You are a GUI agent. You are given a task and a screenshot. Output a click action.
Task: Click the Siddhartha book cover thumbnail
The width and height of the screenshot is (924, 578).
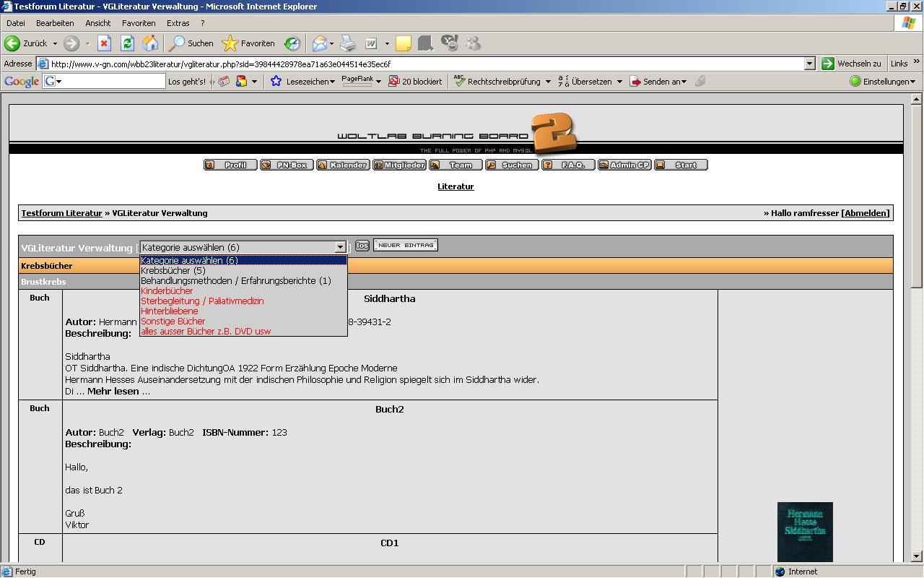805,531
